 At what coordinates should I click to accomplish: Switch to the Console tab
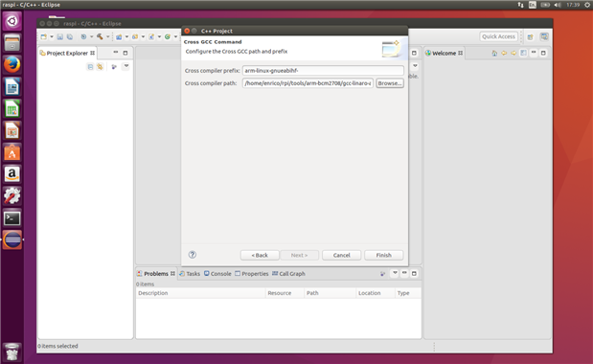(217, 274)
